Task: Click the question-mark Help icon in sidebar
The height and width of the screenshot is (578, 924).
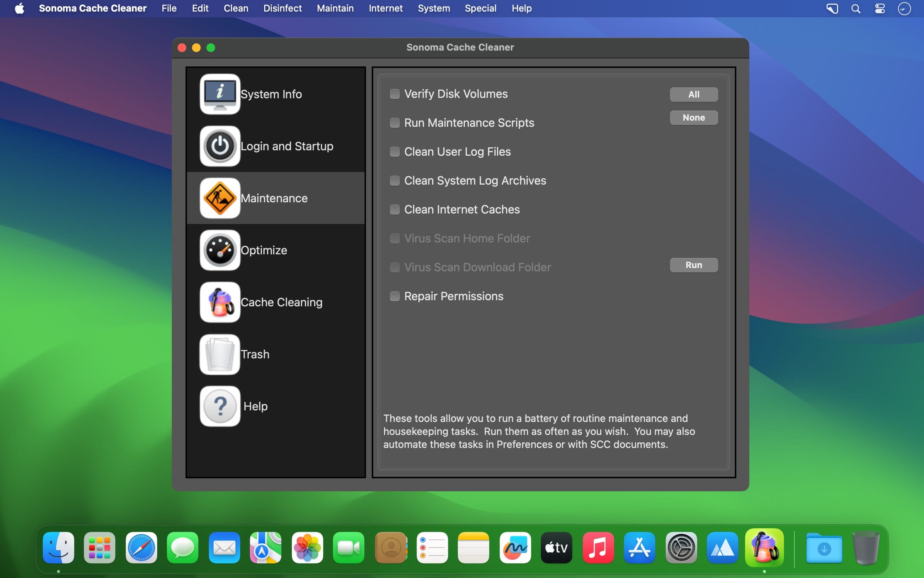Action: pyautogui.click(x=220, y=406)
